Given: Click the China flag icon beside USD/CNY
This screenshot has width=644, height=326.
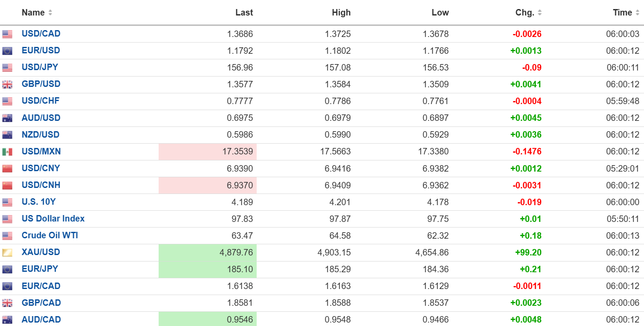Looking at the screenshot, I should point(7,169).
